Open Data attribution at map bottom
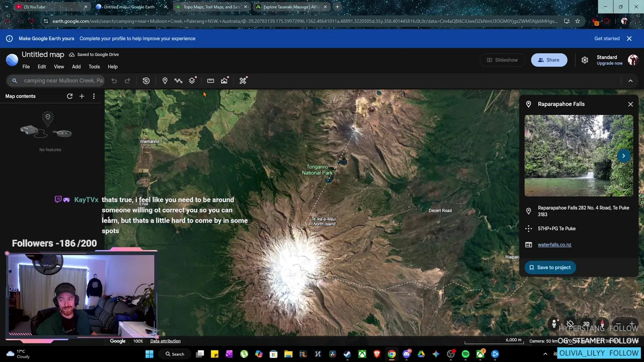644x362 pixels. tap(165, 341)
